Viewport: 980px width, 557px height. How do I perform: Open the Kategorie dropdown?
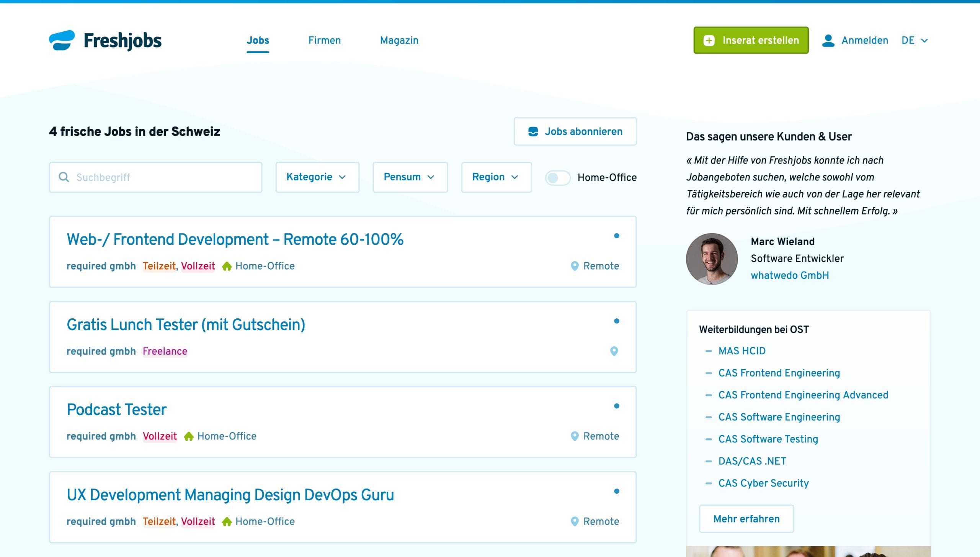317,177
